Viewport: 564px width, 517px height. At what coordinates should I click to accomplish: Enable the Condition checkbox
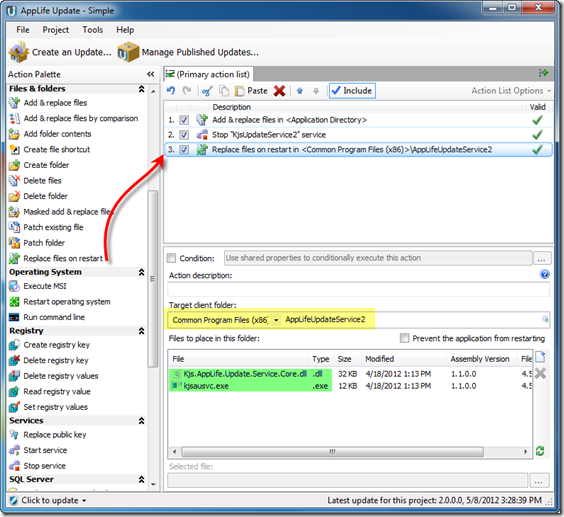click(172, 258)
